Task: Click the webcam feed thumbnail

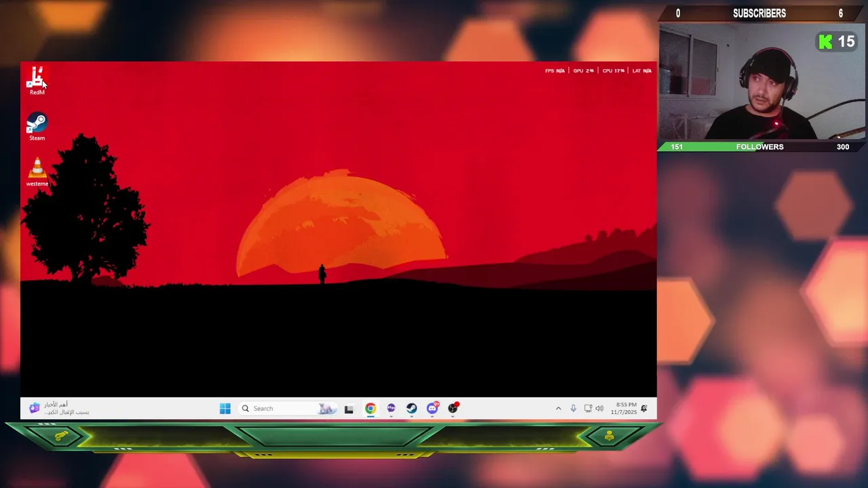Action: [762, 81]
